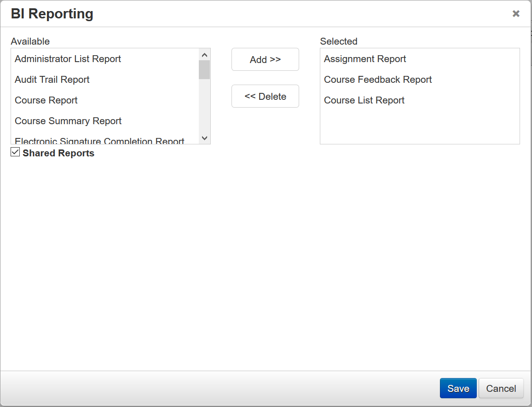Cancel the BI Reporting dialog
Viewport: 532px width, 407px height.
click(x=501, y=389)
